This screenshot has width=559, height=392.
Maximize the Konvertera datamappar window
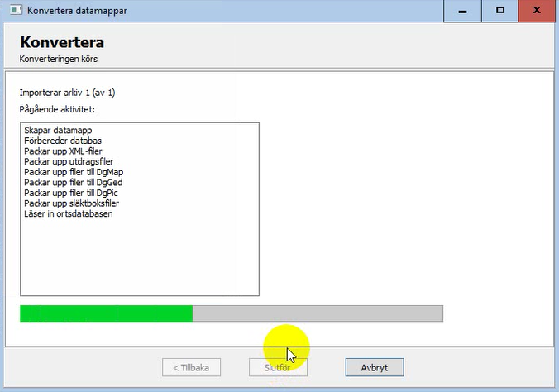[499, 11]
